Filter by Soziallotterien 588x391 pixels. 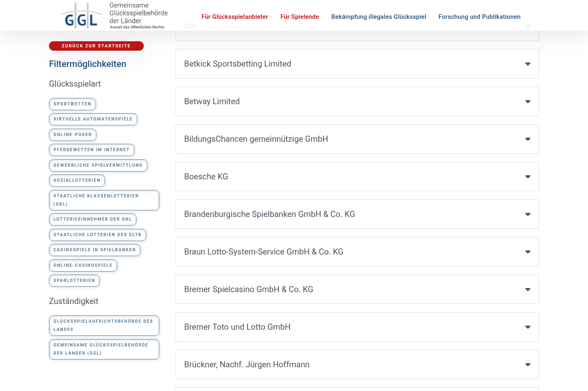pos(77,181)
